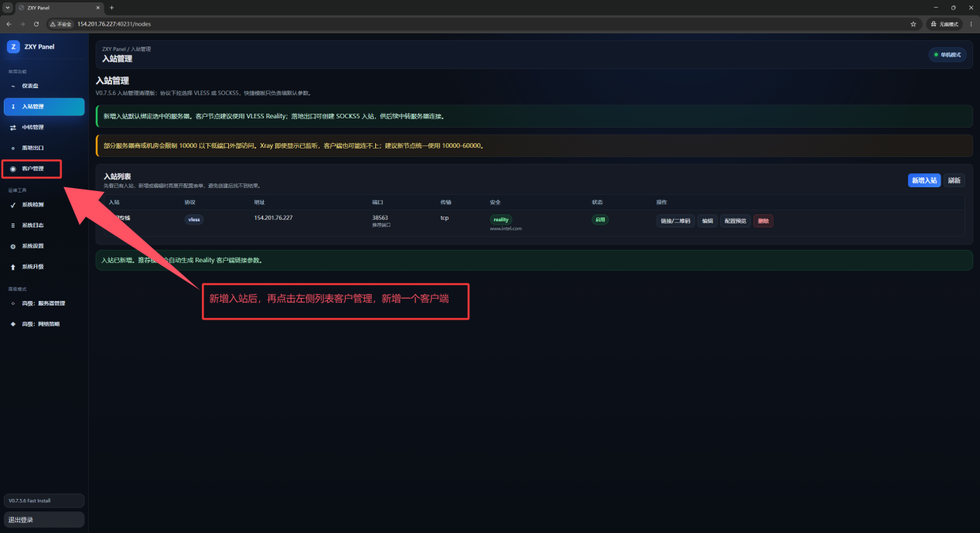Click 退出登录 logout button
Screen dimensions: 980x533
click(44, 520)
